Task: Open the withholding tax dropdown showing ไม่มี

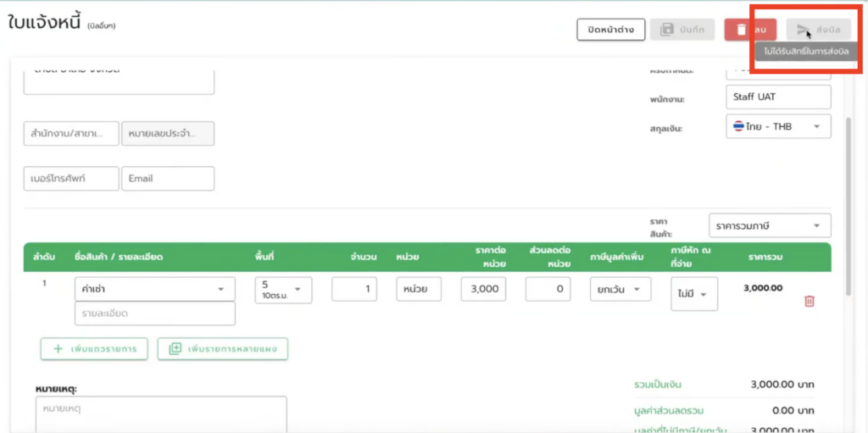Action: pyautogui.click(x=693, y=293)
